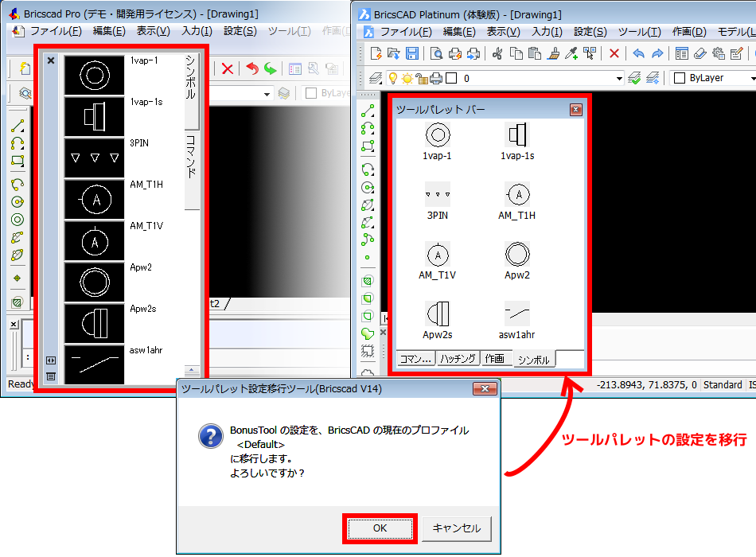The height and width of the screenshot is (557, 756).
Task: Select the Donut tool in Bricscad Pro
Action: (x=18, y=220)
